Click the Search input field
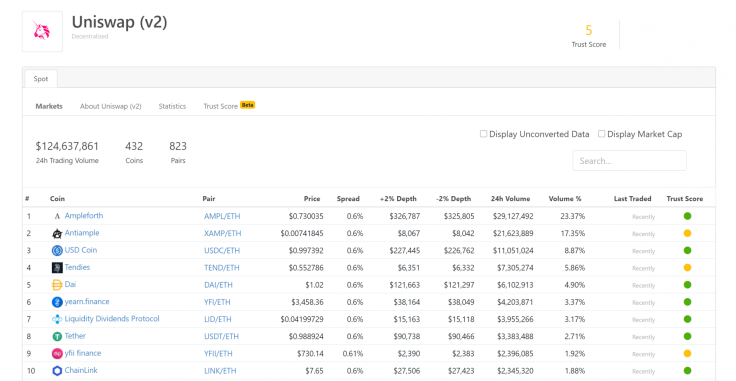 [x=629, y=161]
